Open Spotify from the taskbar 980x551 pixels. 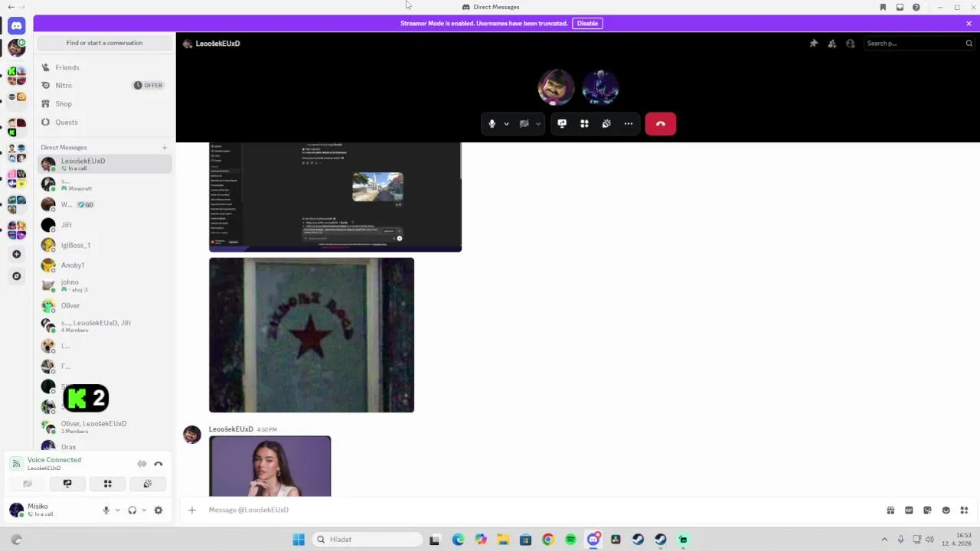pos(570,540)
